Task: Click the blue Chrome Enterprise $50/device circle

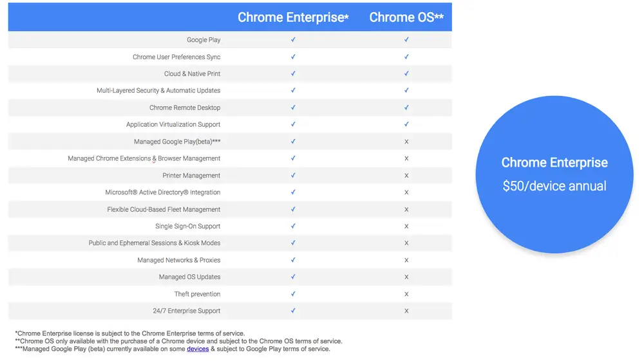Action: pos(554,175)
